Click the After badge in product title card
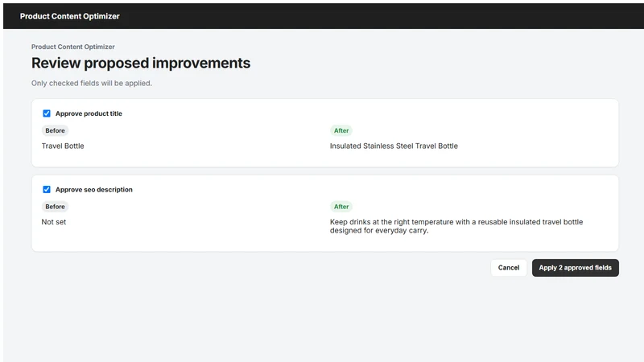Viewport: 644px width, 362px height. click(x=341, y=130)
